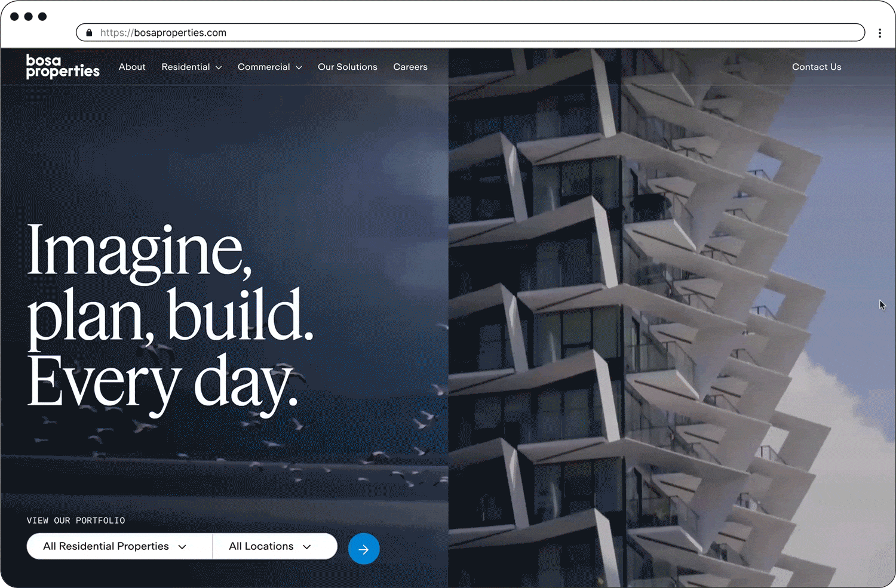The height and width of the screenshot is (588, 896).
Task: Click the padlock icon in the address bar
Action: click(x=89, y=33)
